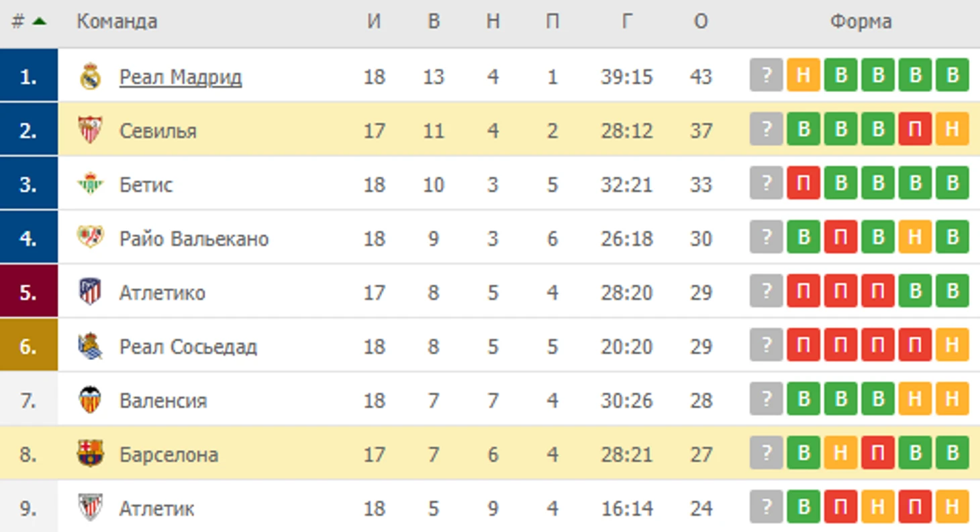Click the Форма column header
This screenshot has height=532, width=980.
point(861,22)
